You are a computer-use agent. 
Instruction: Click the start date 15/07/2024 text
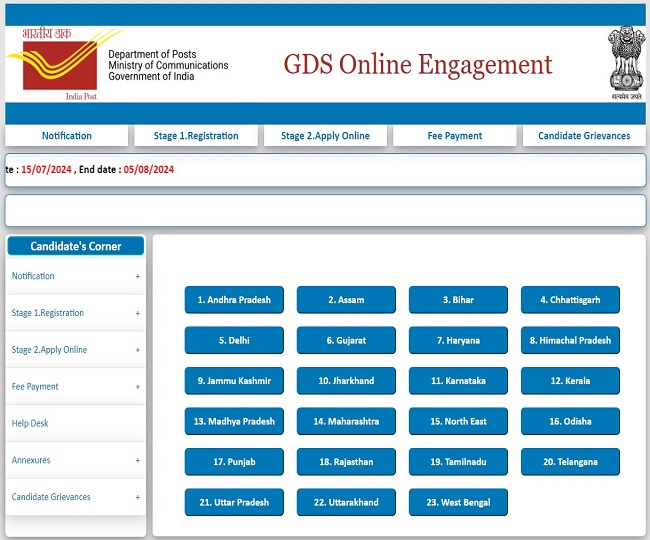pos(46,170)
